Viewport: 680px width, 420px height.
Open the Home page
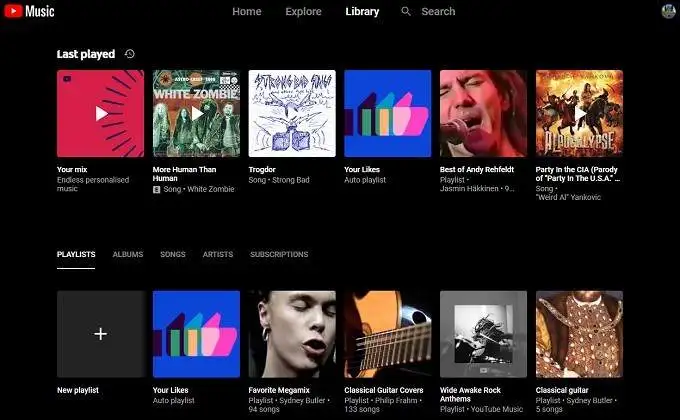pos(247,12)
